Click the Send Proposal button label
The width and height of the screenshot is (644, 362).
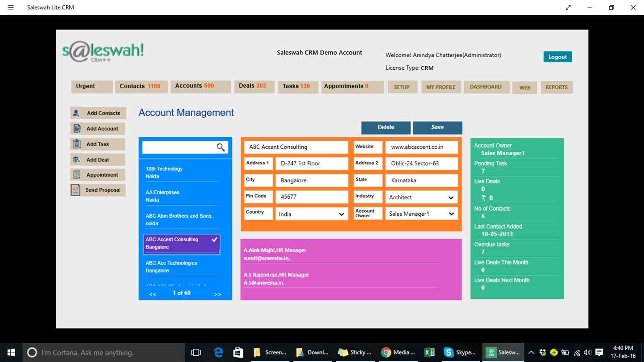click(x=103, y=190)
